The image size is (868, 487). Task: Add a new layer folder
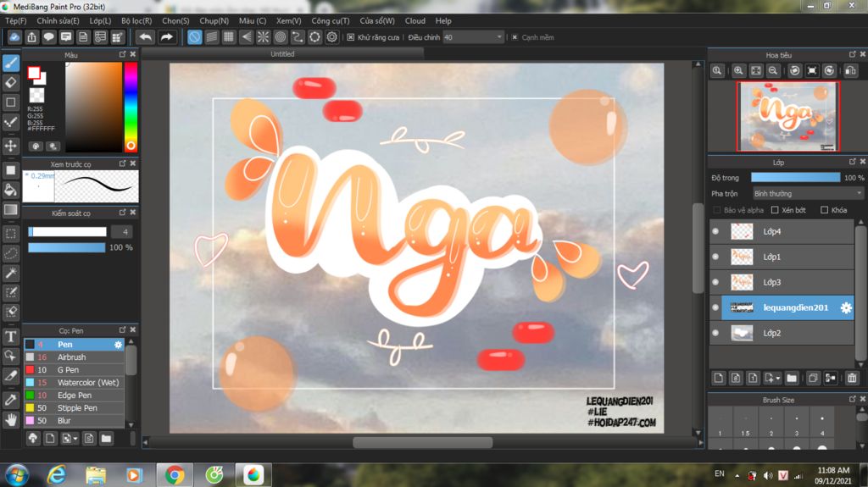(792, 378)
